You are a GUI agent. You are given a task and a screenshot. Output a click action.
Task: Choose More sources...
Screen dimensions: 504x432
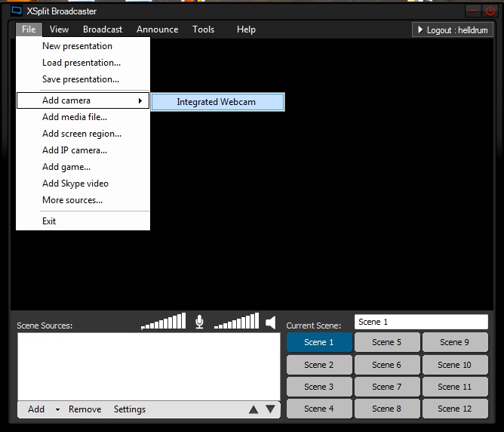click(x=83, y=200)
